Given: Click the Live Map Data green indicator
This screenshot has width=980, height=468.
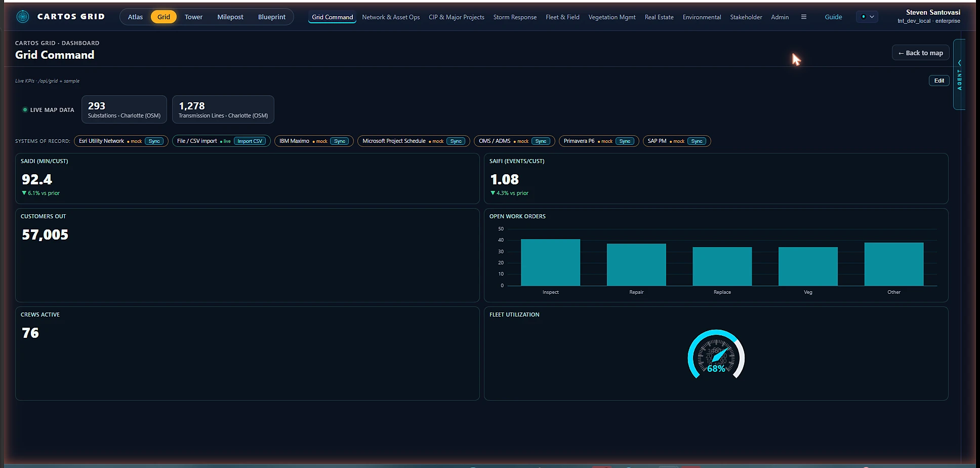Looking at the screenshot, I should click(x=25, y=110).
